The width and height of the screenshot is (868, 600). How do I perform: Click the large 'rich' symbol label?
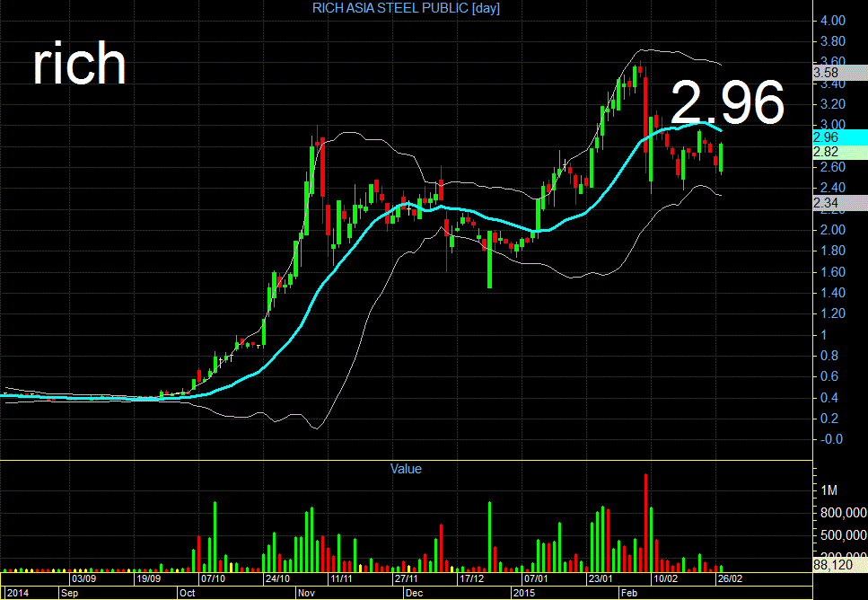coord(80,63)
